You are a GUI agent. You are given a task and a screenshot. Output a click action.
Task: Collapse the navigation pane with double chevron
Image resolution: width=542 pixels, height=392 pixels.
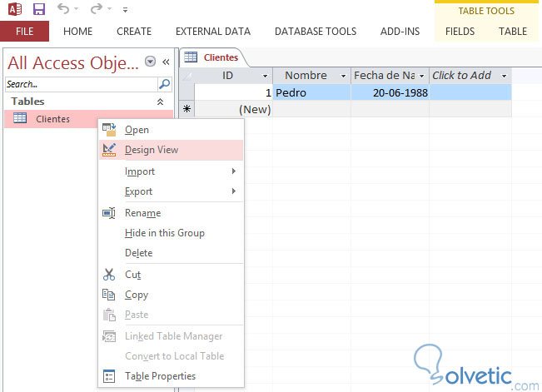[166, 62]
